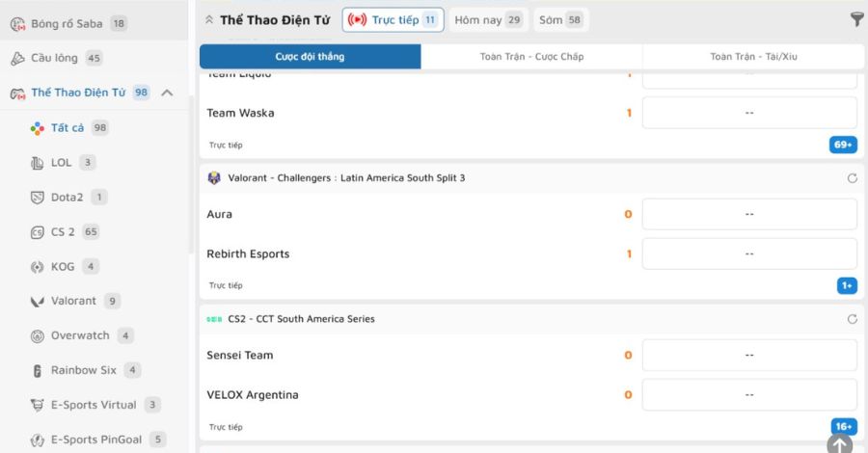Viewport: 868px width, 453px height.
Task: Select the Cược đội thắng tab
Action: 310,57
